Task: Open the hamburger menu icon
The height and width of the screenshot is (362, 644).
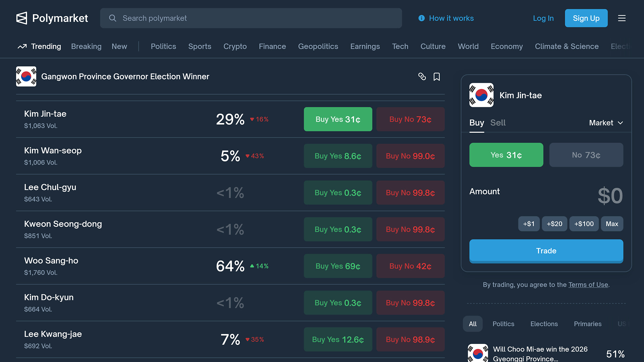Action: (x=622, y=18)
